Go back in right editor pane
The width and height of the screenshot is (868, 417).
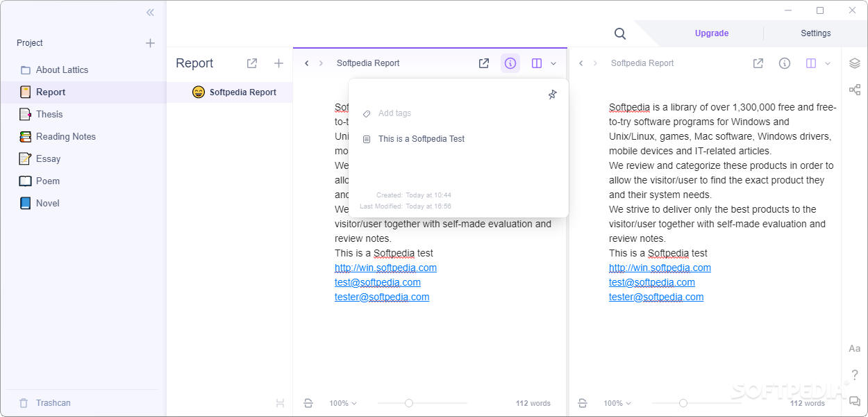pos(581,63)
